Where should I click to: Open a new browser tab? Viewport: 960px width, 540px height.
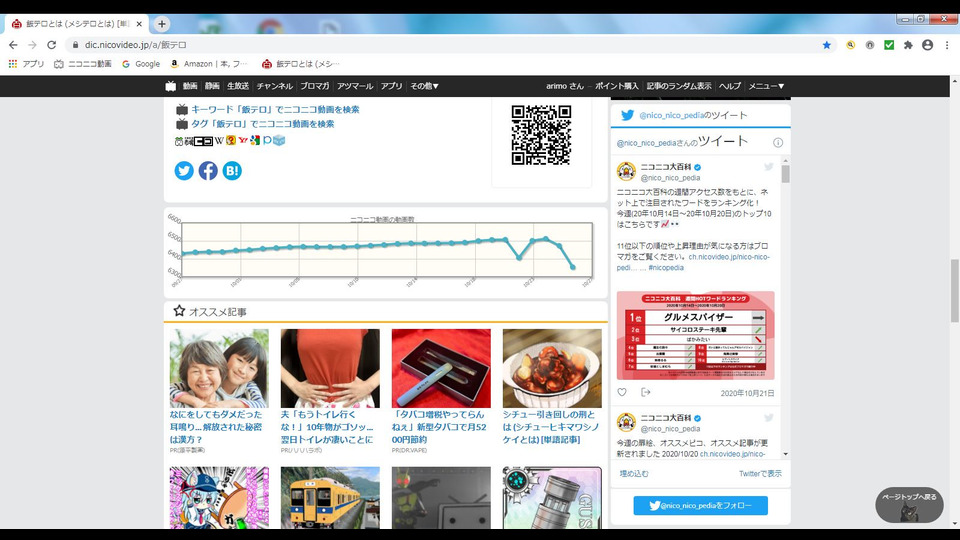click(162, 24)
